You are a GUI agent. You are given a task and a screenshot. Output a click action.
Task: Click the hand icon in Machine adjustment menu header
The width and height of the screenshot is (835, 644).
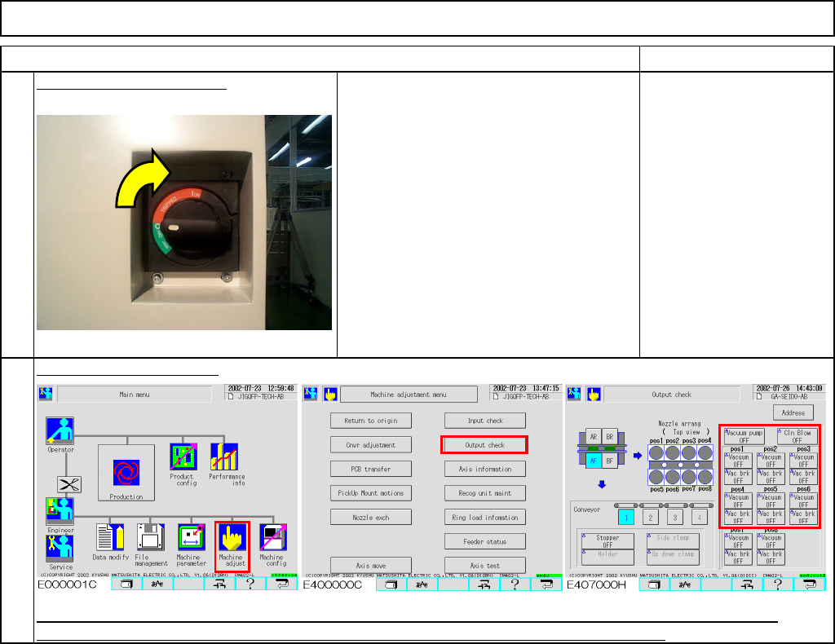[331, 395]
